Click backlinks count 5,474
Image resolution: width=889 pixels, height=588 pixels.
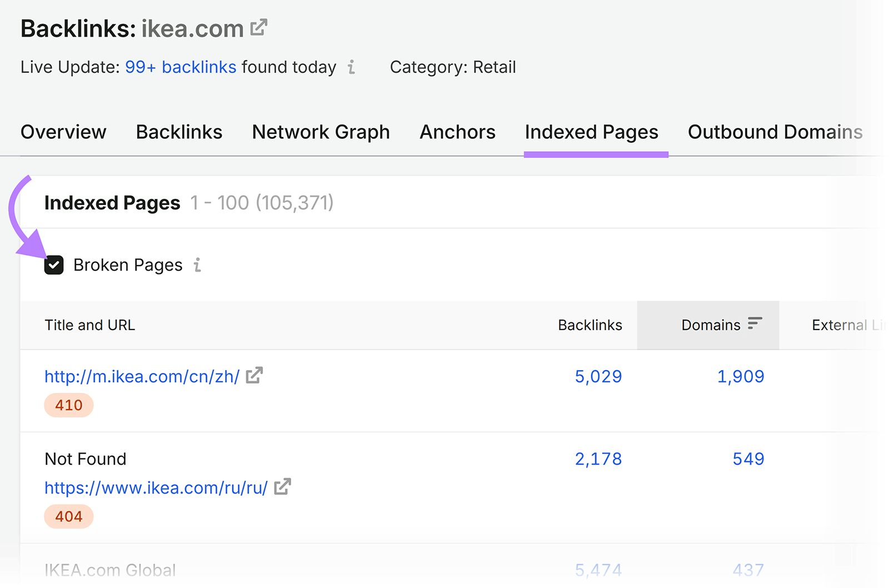pos(598,570)
